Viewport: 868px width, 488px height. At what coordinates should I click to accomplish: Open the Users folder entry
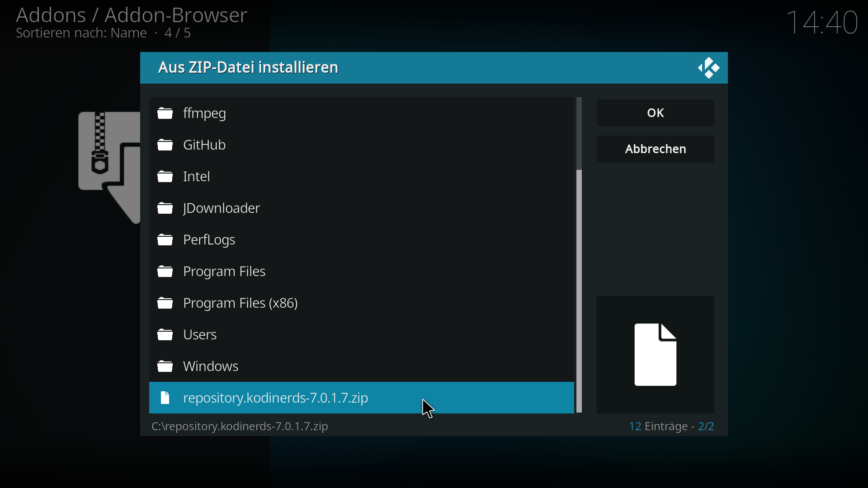tap(362, 335)
